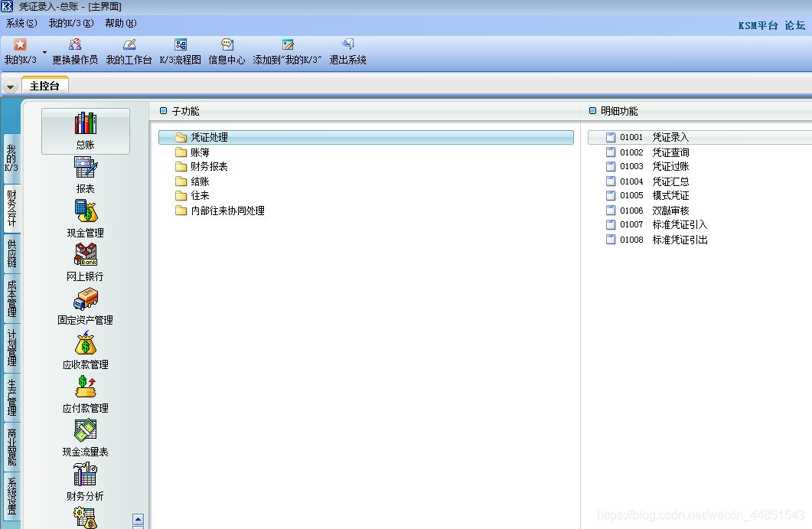Screen dimensions: 812x529
Task: Open the 应收款管理 module icon
Action: coord(86,351)
